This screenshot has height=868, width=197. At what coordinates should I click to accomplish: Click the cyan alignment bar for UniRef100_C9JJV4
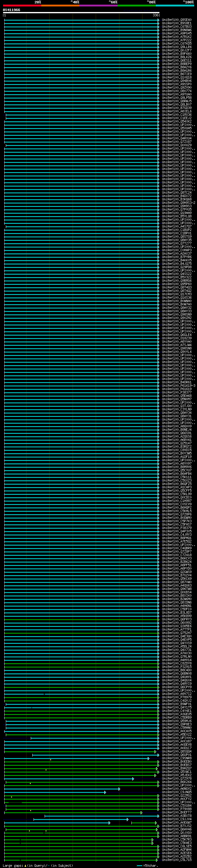[x=81, y=819]
